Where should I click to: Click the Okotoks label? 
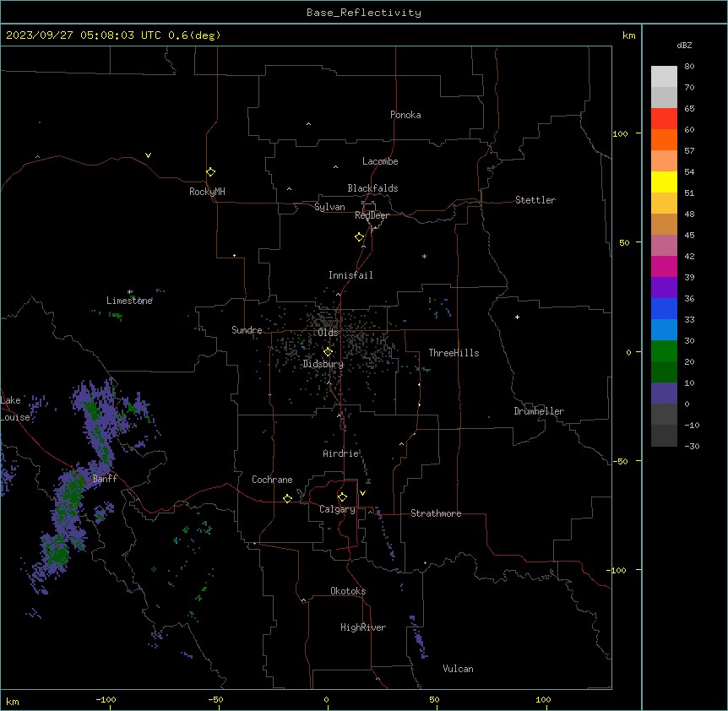[x=348, y=591]
